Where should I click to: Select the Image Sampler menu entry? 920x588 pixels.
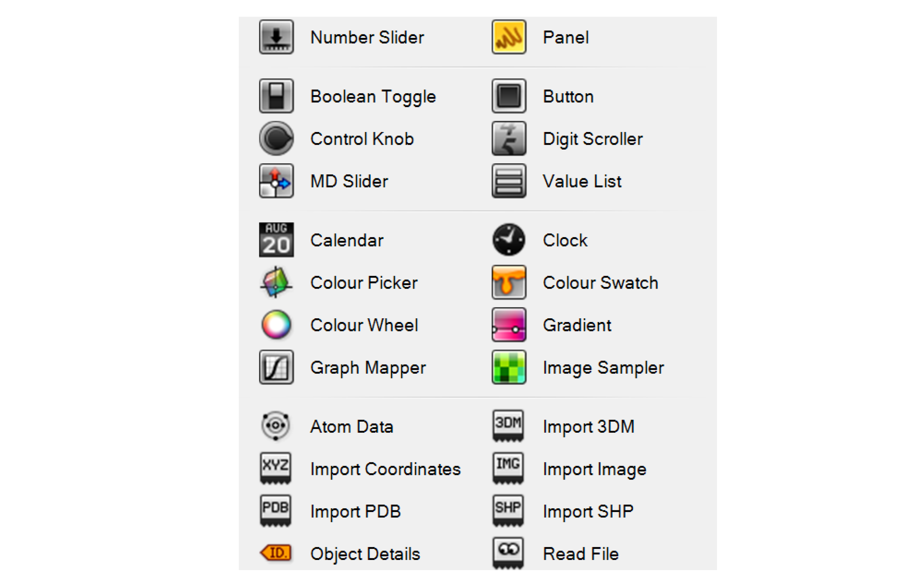(603, 367)
